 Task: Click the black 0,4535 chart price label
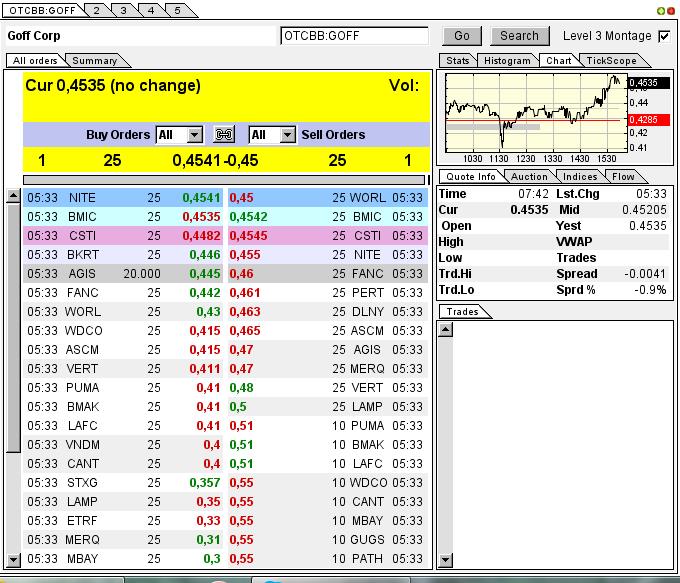(649, 82)
